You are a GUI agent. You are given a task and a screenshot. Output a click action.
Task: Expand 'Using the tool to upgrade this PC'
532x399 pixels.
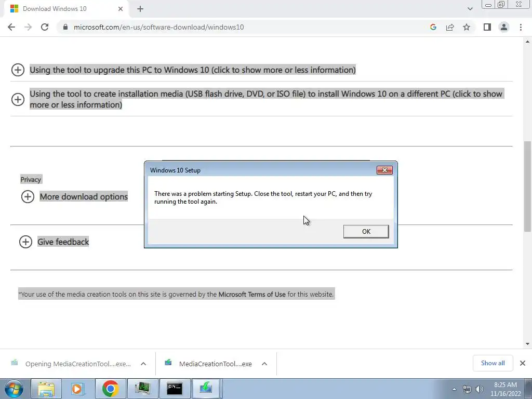[x=18, y=70]
